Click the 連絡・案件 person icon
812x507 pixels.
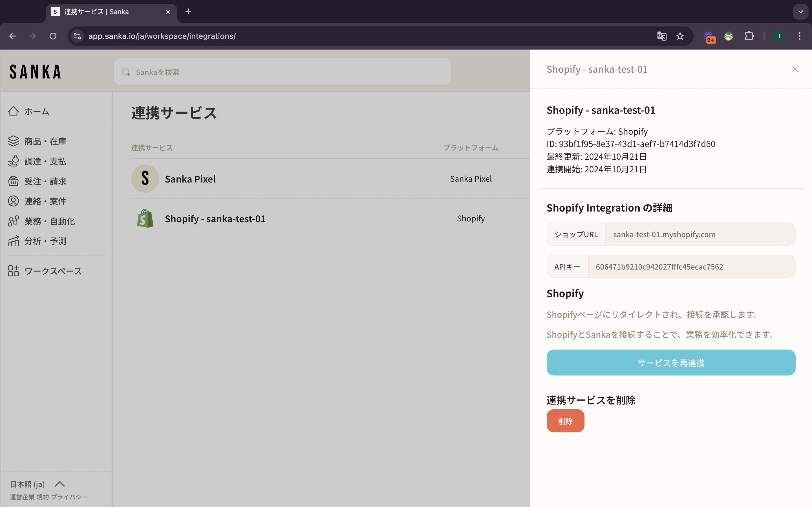tap(14, 201)
